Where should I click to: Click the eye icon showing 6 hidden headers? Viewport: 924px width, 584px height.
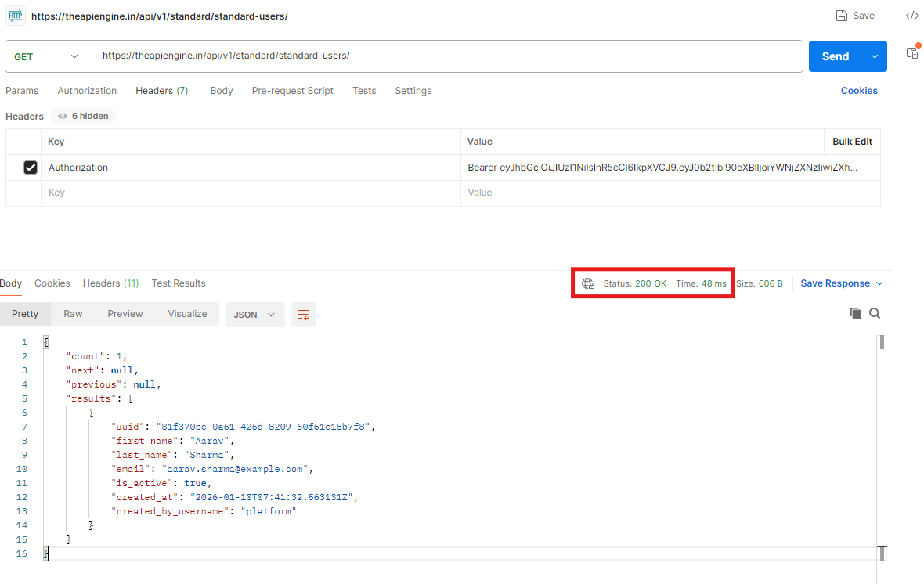(63, 116)
